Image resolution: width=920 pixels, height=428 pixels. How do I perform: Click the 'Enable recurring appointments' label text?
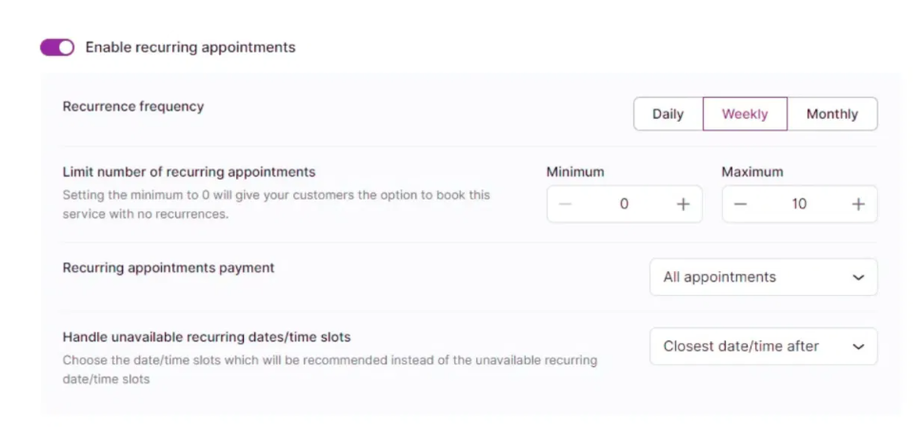190,47
